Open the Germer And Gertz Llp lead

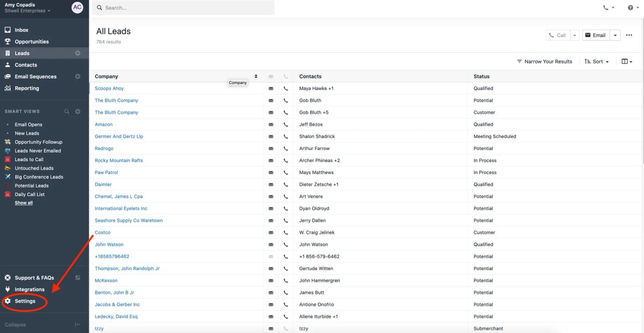click(119, 136)
